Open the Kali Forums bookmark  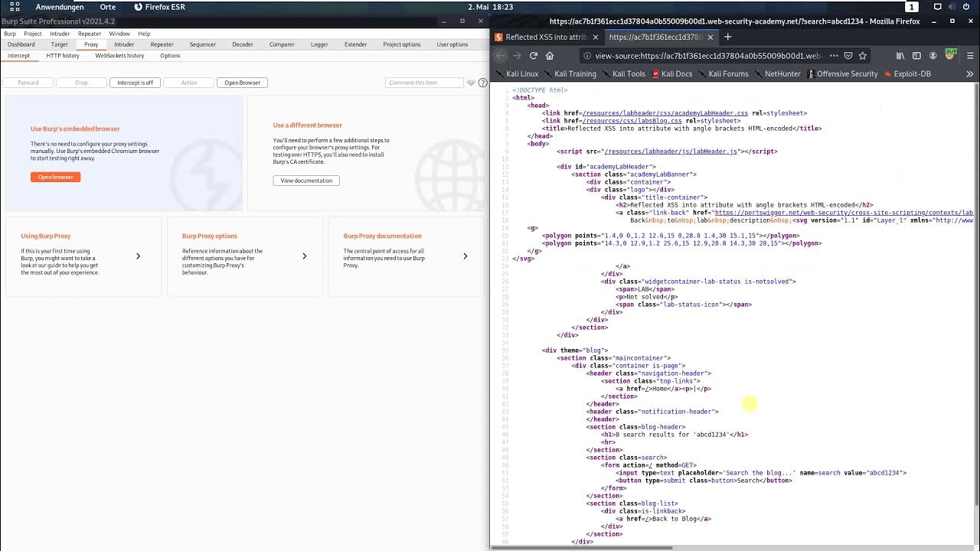(x=723, y=73)
